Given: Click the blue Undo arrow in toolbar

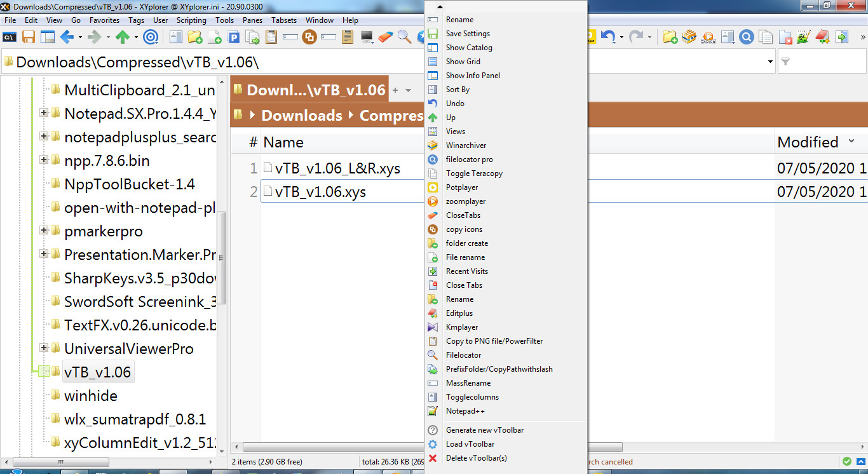Looking at the screenshot, I should (608, 37).
